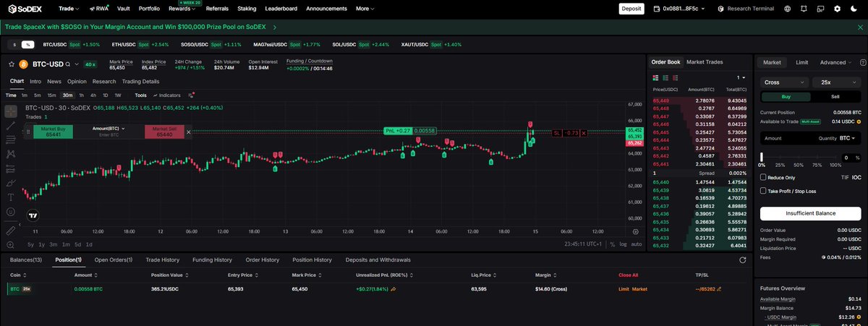Click the Market Sell 65440 button
Screen dimensions: 868x326
(164, 132)
